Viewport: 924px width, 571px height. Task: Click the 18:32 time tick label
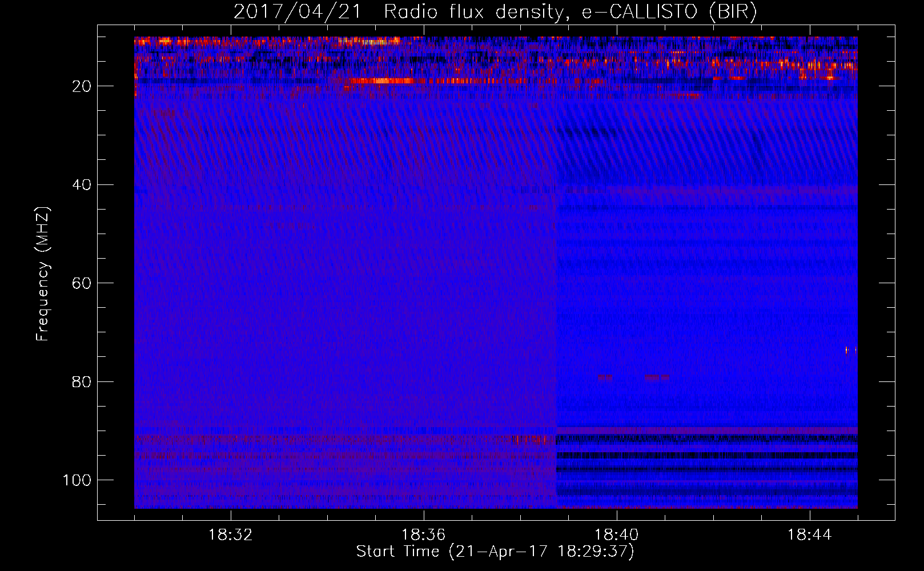(x=231, y=535)
